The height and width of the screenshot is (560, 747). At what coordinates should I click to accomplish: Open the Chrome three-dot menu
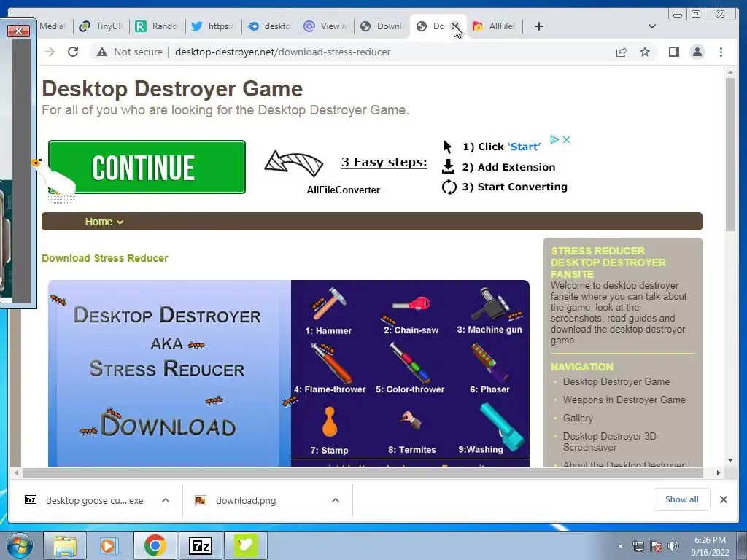click(721, 52)
